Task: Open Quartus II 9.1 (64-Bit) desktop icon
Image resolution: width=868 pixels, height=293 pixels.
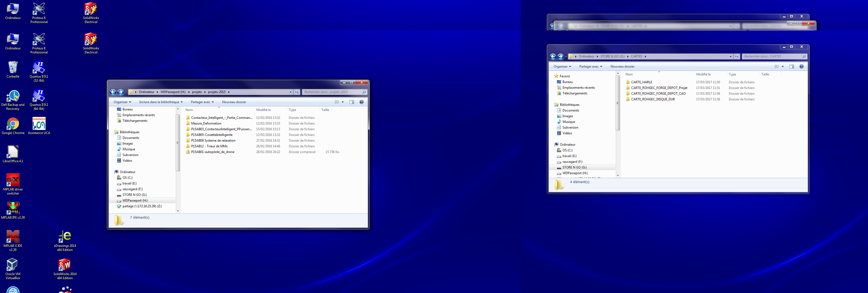Action: click(39, 100)
